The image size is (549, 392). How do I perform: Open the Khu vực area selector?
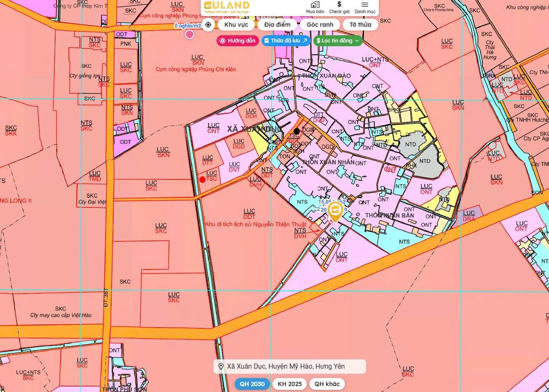pyautogui.click(x=236, y=25)
